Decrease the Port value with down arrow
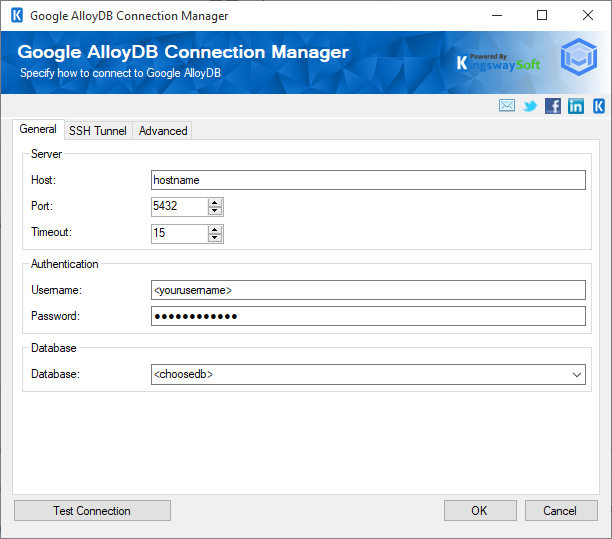 pyautogui.click(x=215, y=211)
